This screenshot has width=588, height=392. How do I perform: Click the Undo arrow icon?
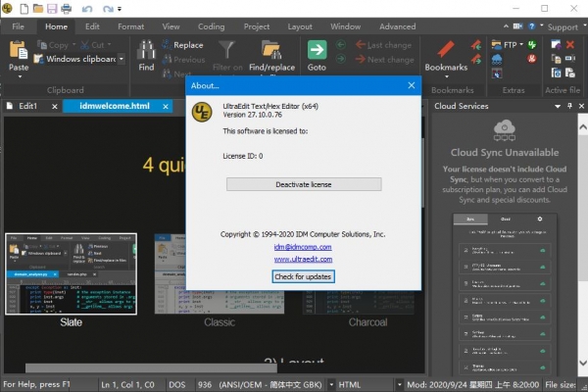87,9
